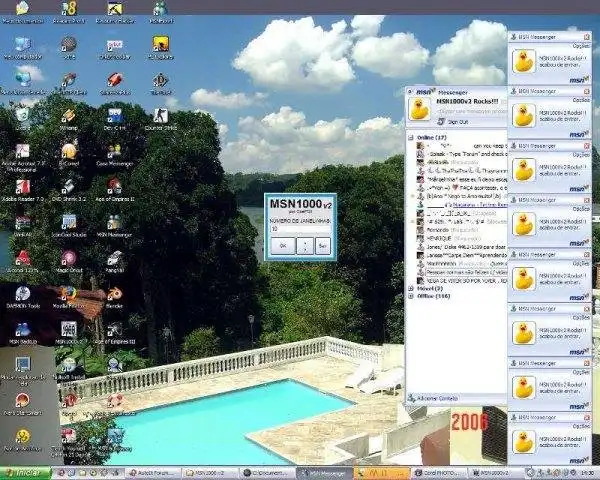
Task: Open MSN Backup desktop icon
Action: coord(23,332)
